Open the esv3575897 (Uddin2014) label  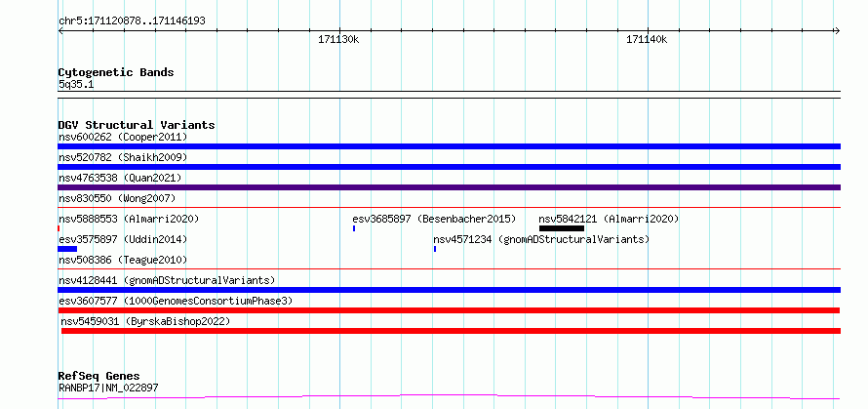coord(123,239)
